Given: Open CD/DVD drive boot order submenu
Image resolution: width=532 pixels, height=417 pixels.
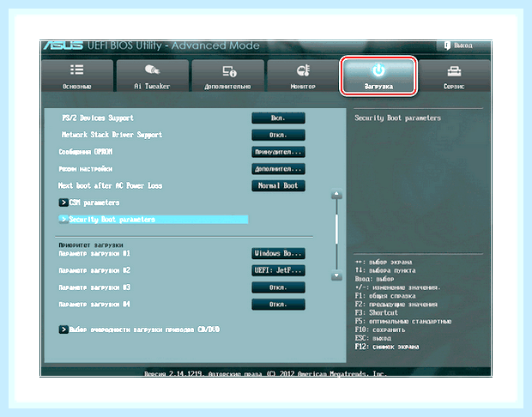Looking at the screenshot, I should coord(140,329).
